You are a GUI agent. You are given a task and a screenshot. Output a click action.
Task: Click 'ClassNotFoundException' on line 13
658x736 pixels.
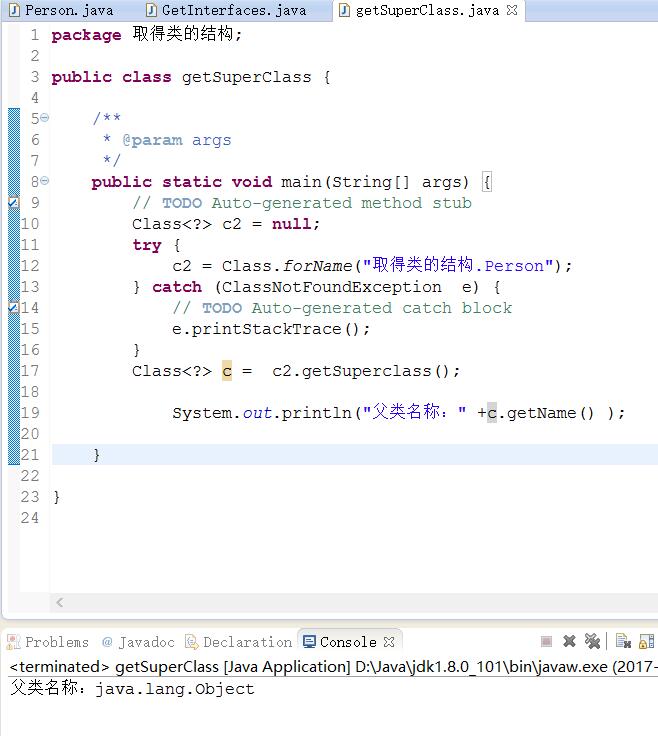331,287
